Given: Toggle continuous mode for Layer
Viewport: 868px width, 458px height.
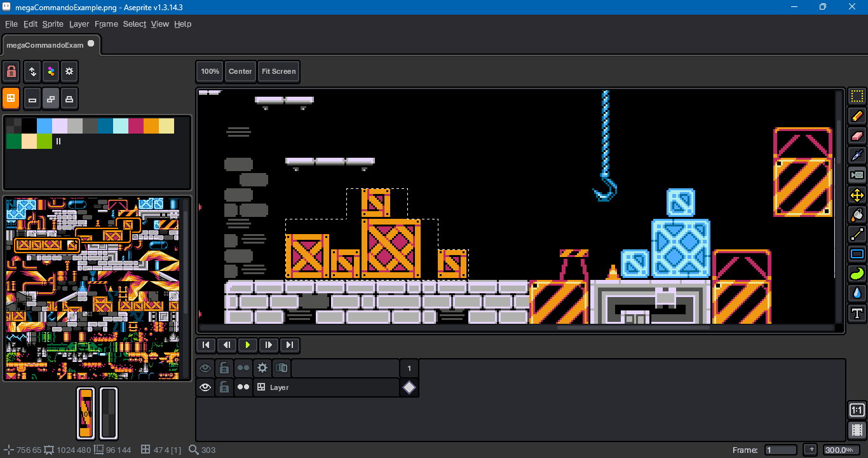Looking at the screenshot, I should (x=243, y=387).
